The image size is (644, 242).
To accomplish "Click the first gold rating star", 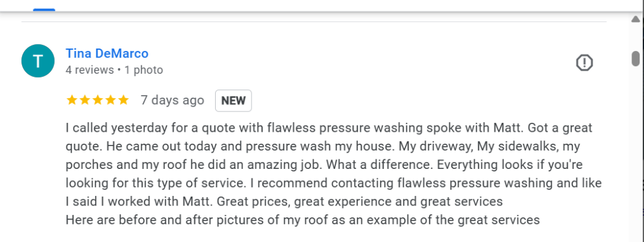I will [x=72, y=100].
